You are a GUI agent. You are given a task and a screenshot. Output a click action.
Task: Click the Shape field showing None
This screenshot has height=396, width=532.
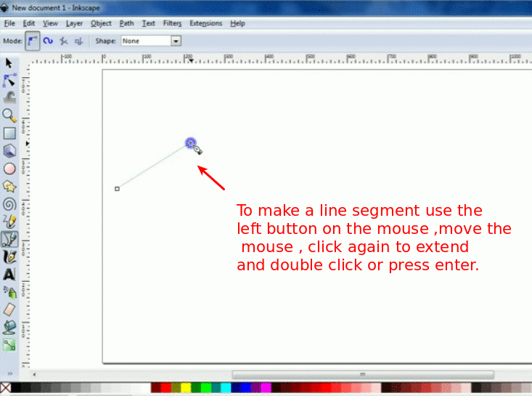coord(146,41)
